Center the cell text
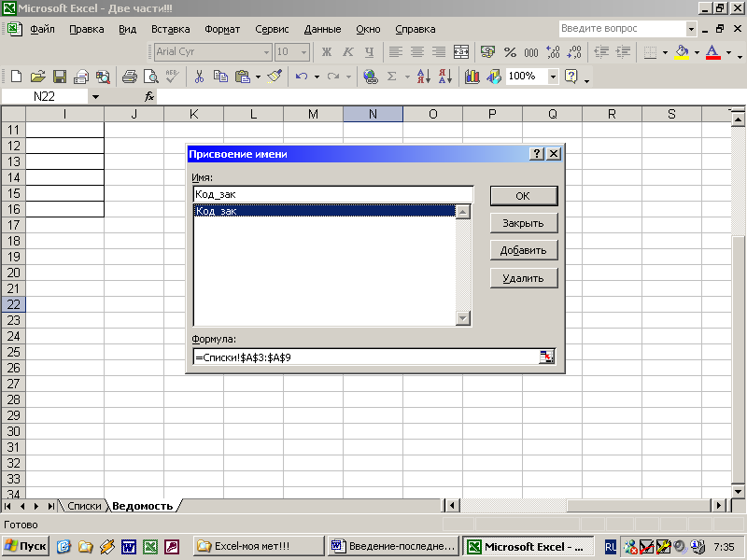 coord(417,52)
